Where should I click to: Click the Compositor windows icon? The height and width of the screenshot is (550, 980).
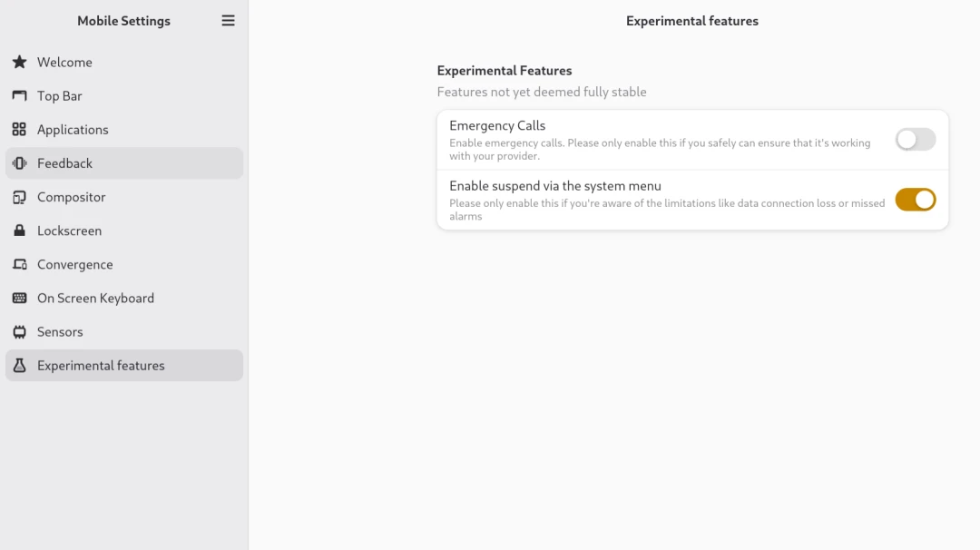click(x=19, y=197)
